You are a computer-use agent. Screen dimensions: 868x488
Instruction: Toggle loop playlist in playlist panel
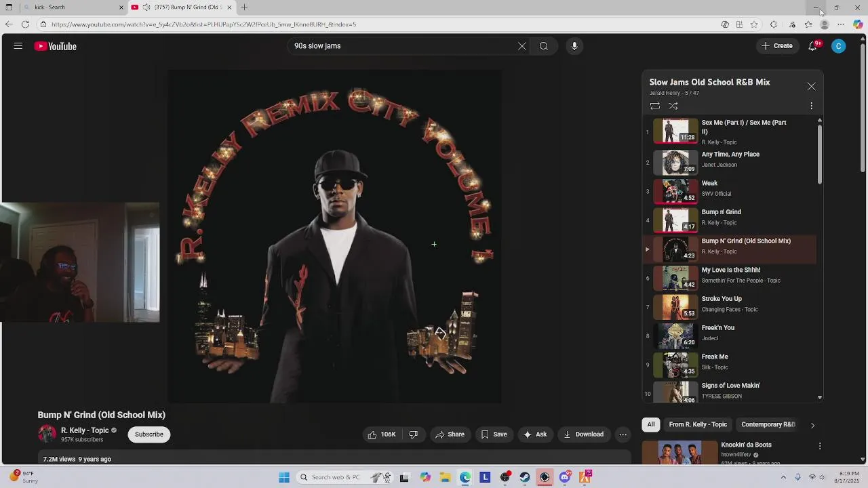pyautogui.click(x=655, y=106)
